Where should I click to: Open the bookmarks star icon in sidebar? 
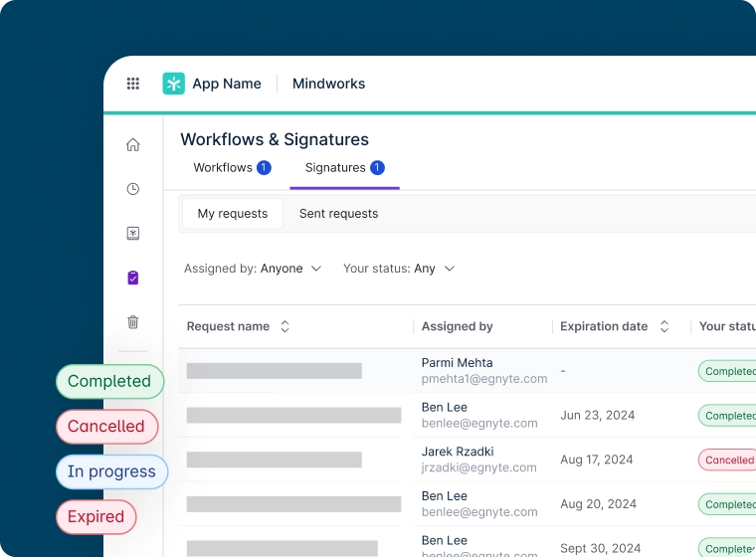[x=133, y=234]
